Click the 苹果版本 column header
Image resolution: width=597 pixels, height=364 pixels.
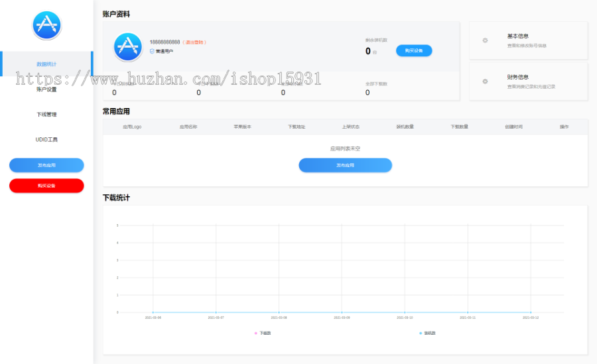(243, 127)
